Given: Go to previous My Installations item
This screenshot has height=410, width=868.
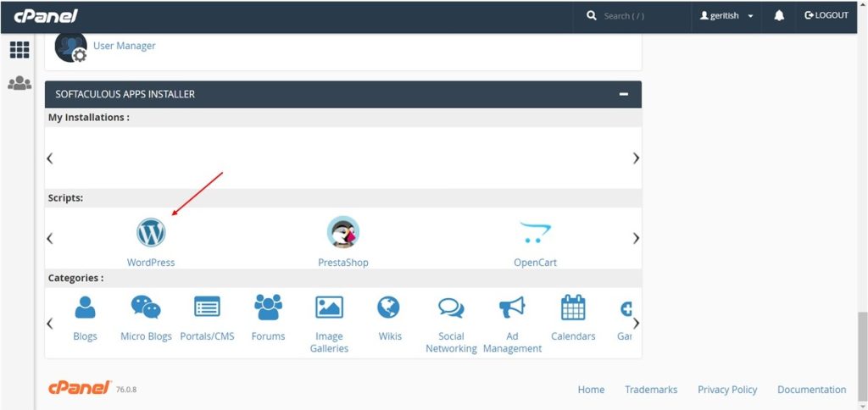Looking at the screenshot, I should (x=50, y=158).
